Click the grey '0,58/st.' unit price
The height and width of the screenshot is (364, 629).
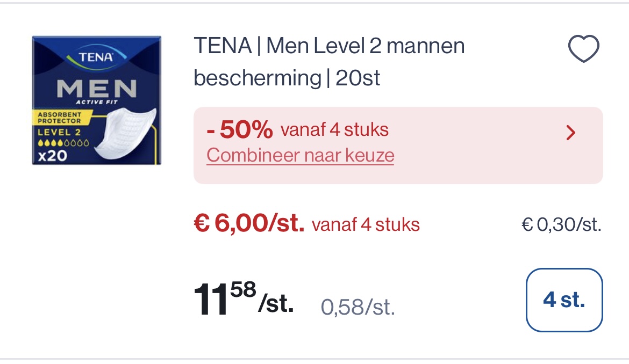point(358,307)
